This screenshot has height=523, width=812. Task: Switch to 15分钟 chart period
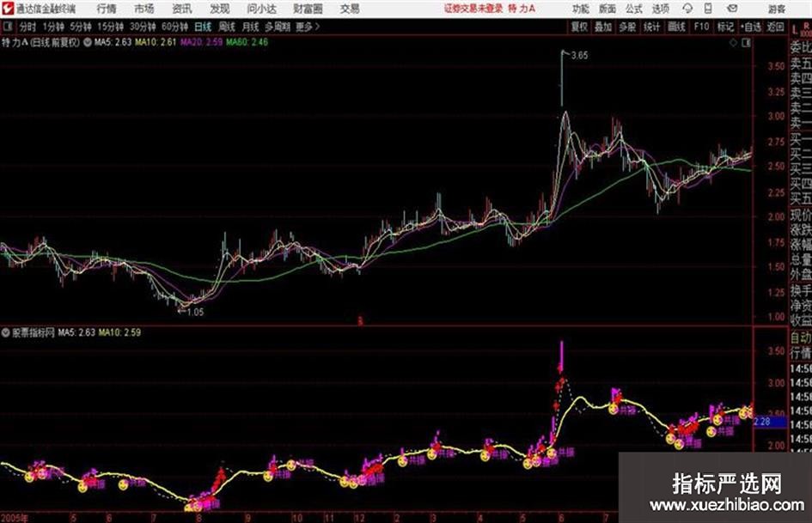110,27
